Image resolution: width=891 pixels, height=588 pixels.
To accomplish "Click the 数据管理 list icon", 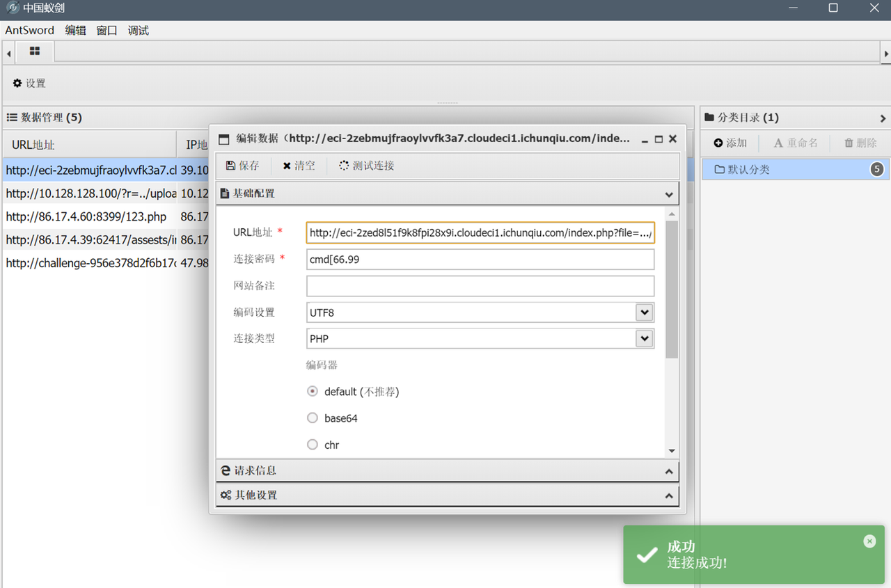I will tap(12, 118).
